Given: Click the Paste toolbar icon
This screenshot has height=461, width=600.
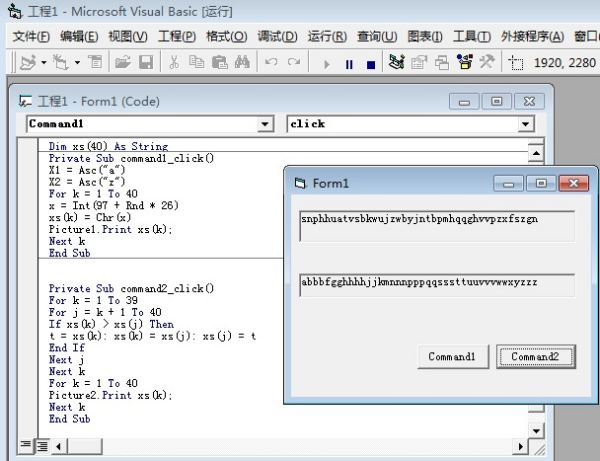Looking at the screenshot, I should (220, 62).
